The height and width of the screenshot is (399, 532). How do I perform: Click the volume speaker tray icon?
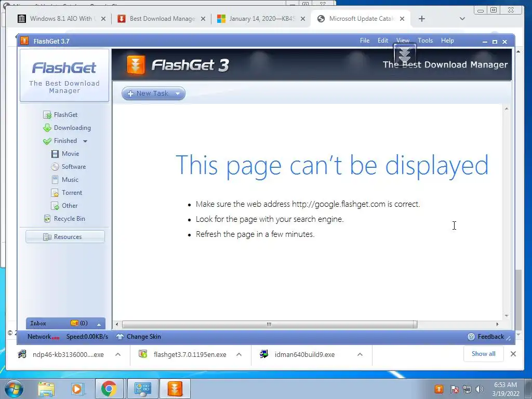tap(480, 389)
